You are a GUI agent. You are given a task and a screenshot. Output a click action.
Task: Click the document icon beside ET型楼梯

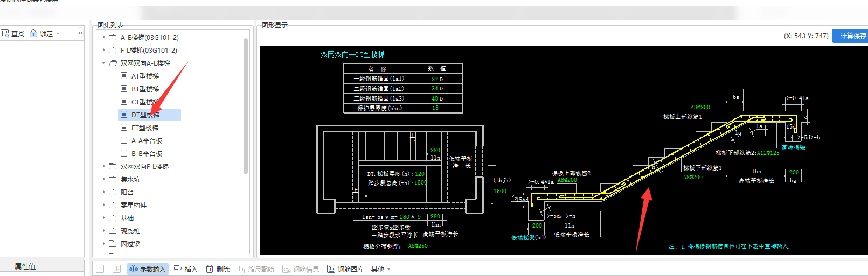point(124,128)
